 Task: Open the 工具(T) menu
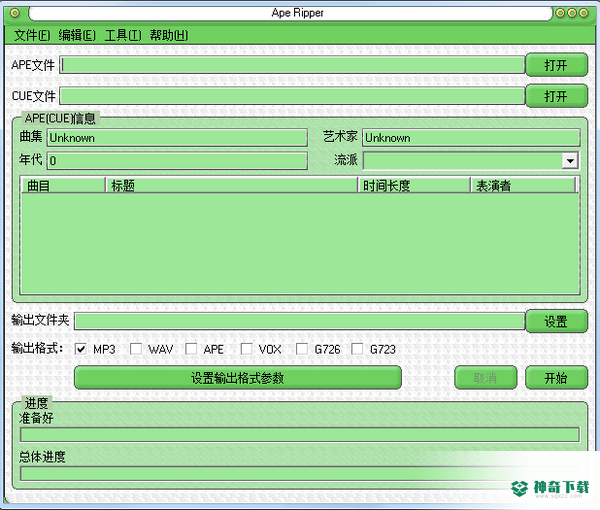pos(123,36)
